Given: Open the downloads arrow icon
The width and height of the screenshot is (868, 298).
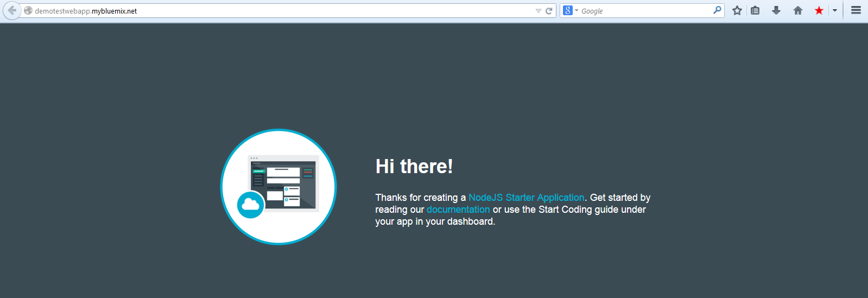Looking at the screenshot, I should [776, 10].
